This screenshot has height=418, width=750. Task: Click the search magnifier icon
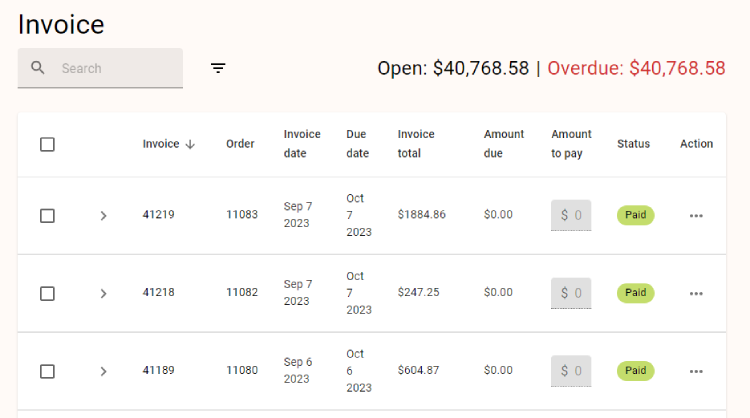coord(38,68)
